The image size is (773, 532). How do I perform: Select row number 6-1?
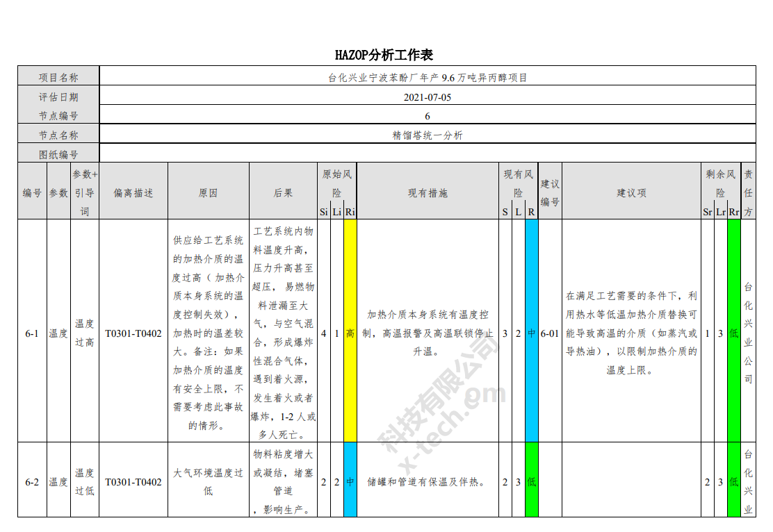click(x=32, y=333)
